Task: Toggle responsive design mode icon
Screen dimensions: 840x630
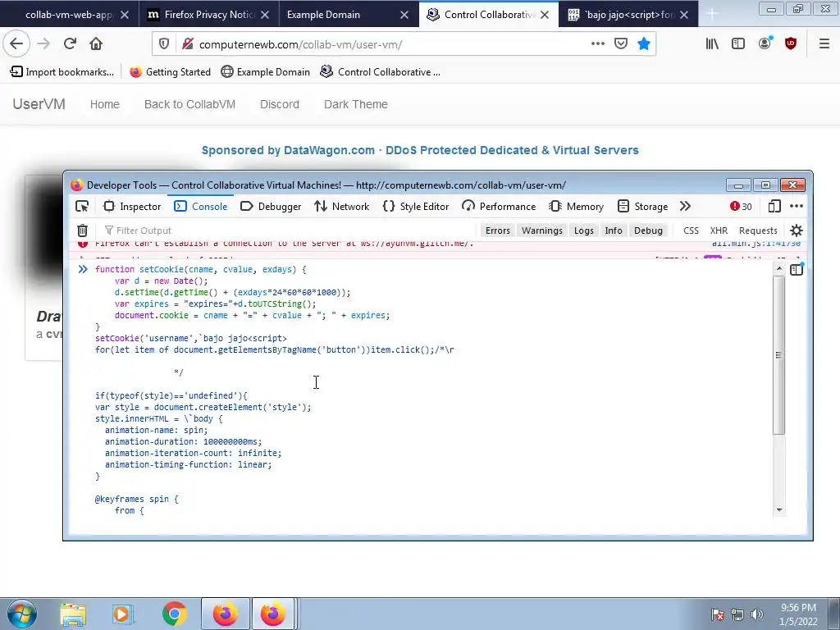Action: point(774,206)
